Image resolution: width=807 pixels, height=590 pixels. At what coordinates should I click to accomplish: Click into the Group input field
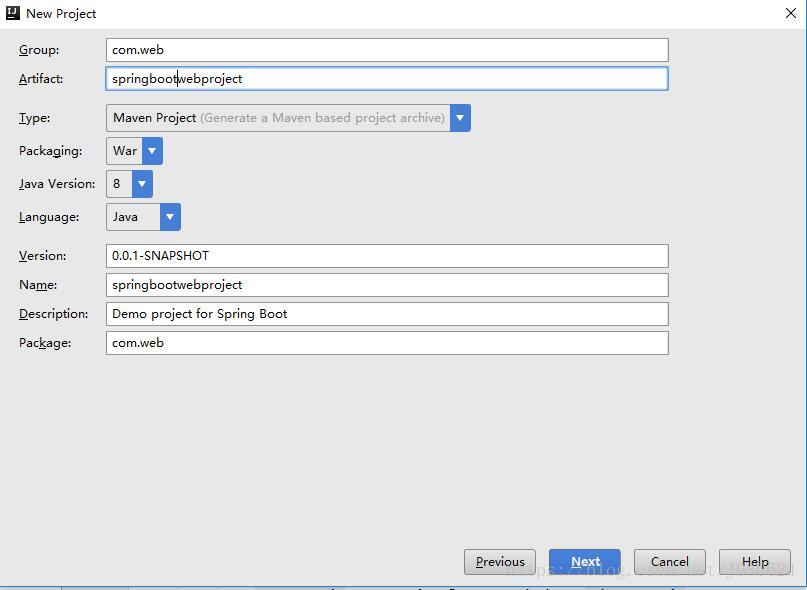(387, 50)
